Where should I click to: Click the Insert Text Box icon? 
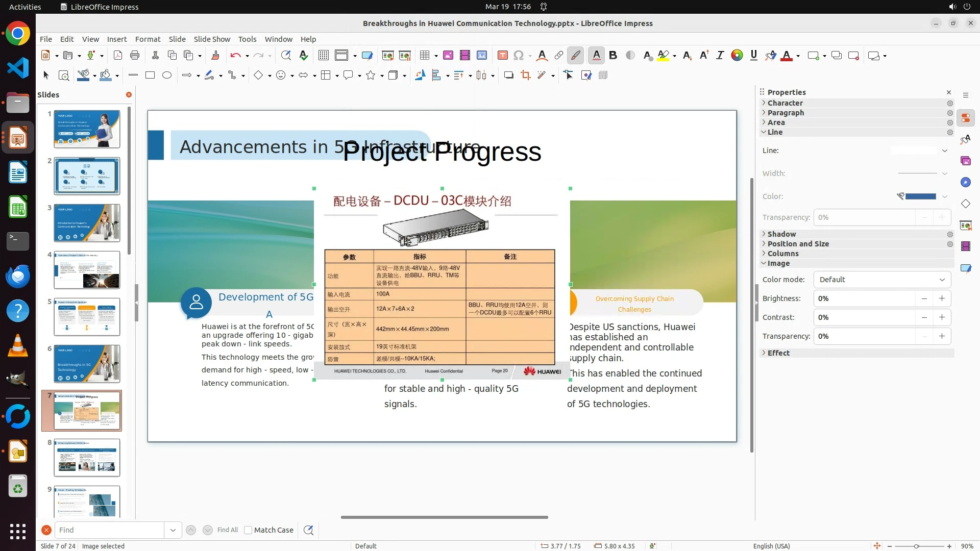click(x=502, y=56)
